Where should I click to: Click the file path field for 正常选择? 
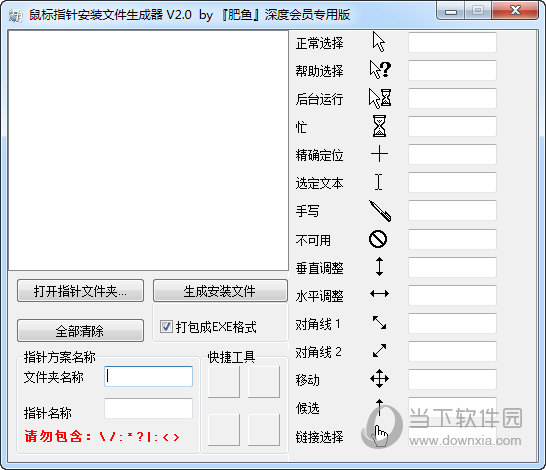[x=452, y=42]
